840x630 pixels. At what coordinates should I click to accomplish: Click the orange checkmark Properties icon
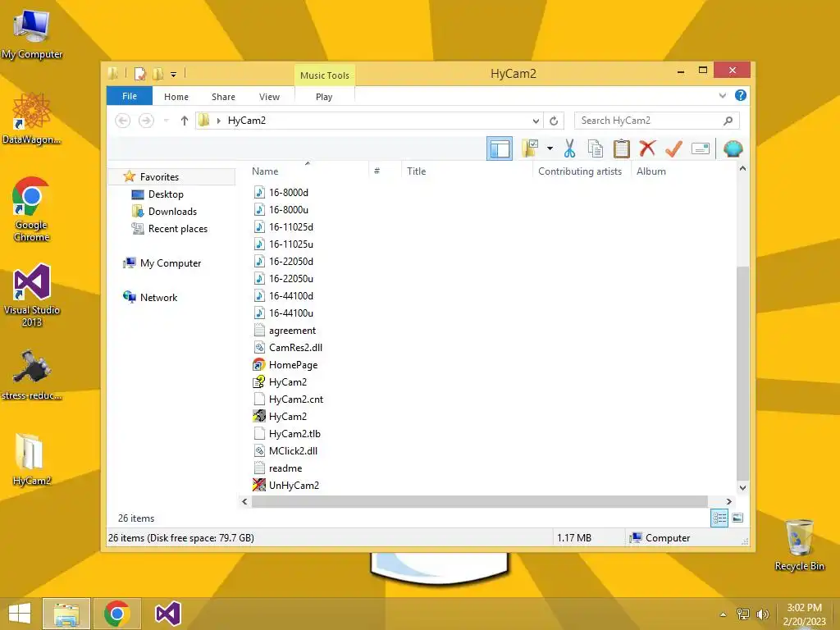[x=673, y=148]
